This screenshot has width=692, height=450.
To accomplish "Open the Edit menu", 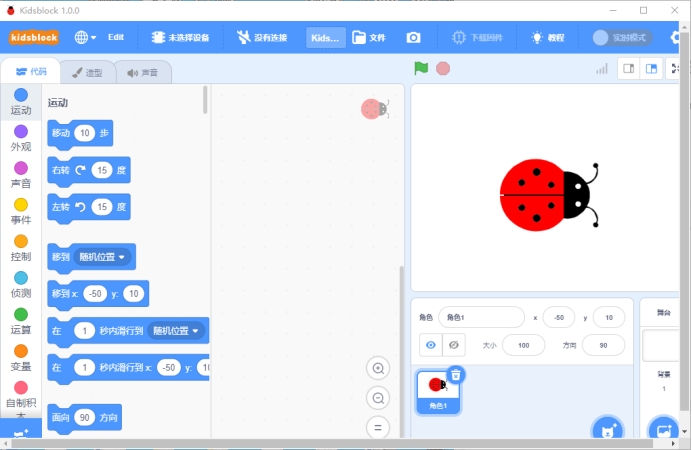I will pyautogui.click(x=116, y=38).
